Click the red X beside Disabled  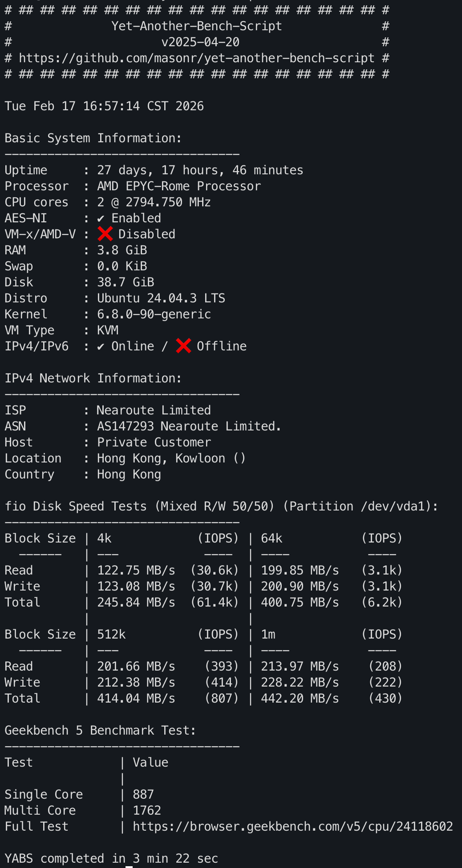105,234
